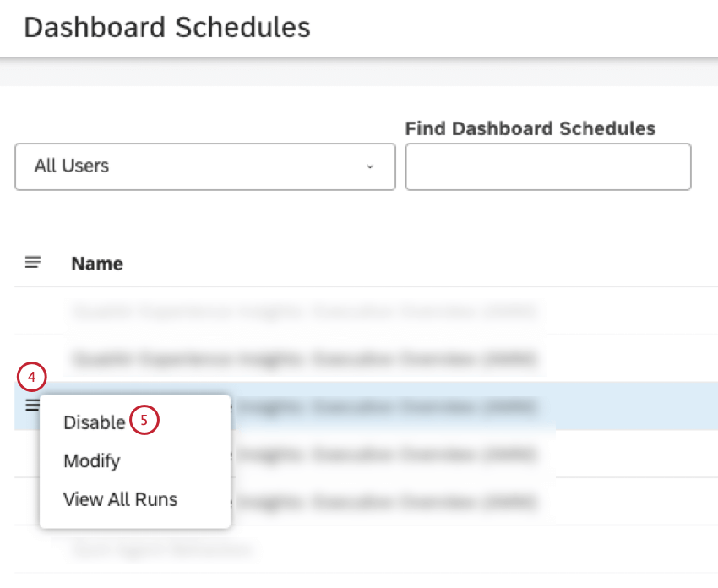Focus the Find Dashboard Schedules search box
Viewport: 718px width, 588px height.
548,166
